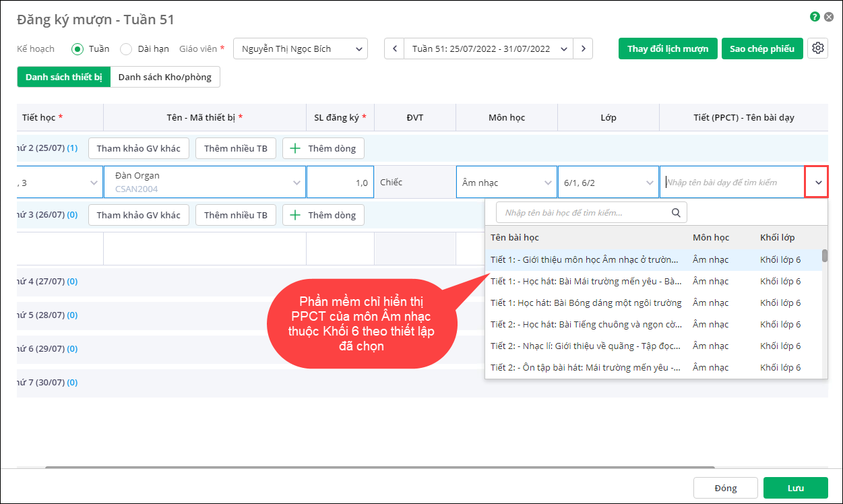Click the SL đăng ký column header
843x504 pixels.
pyautogui.click(x=340, y=117)
